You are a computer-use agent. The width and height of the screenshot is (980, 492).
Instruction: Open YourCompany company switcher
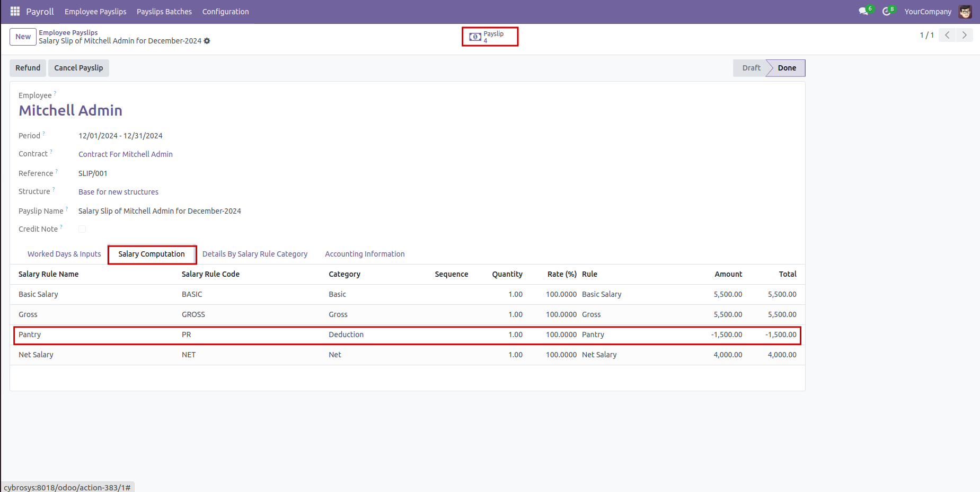point(928,12)
